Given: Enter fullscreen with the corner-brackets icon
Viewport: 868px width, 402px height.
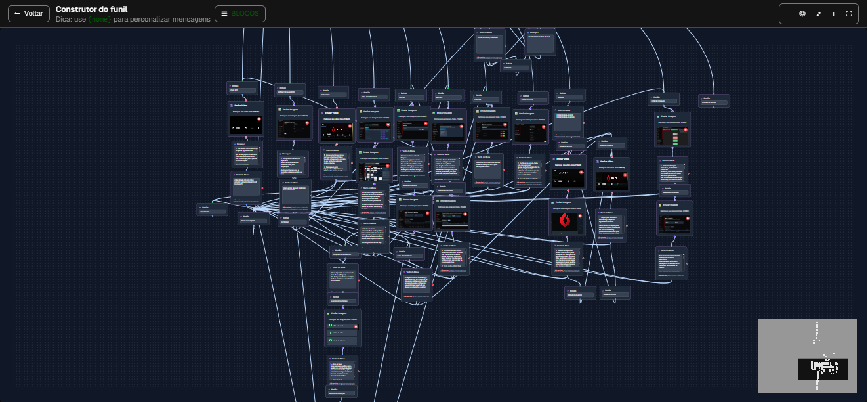Looking at the screenshot, I should tap(849, 14).
